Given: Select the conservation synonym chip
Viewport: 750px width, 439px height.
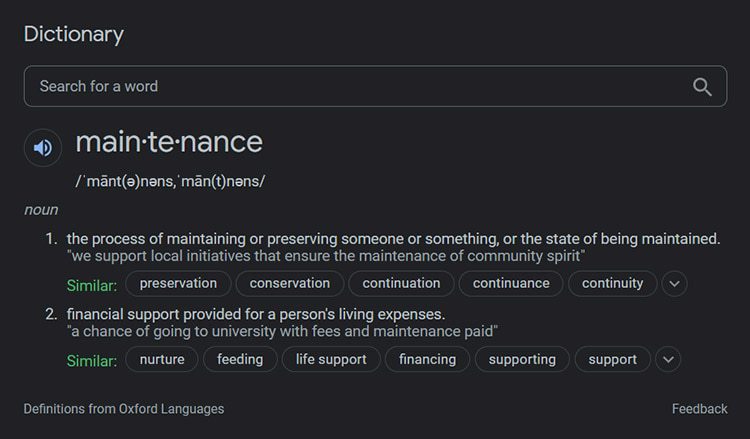Looking at the screenshot, I should tap(290, 284).
